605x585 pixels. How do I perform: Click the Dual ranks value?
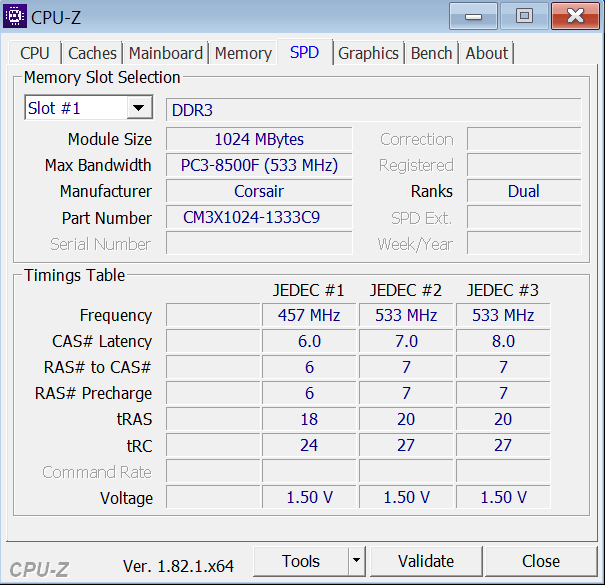tap(524, 191)
